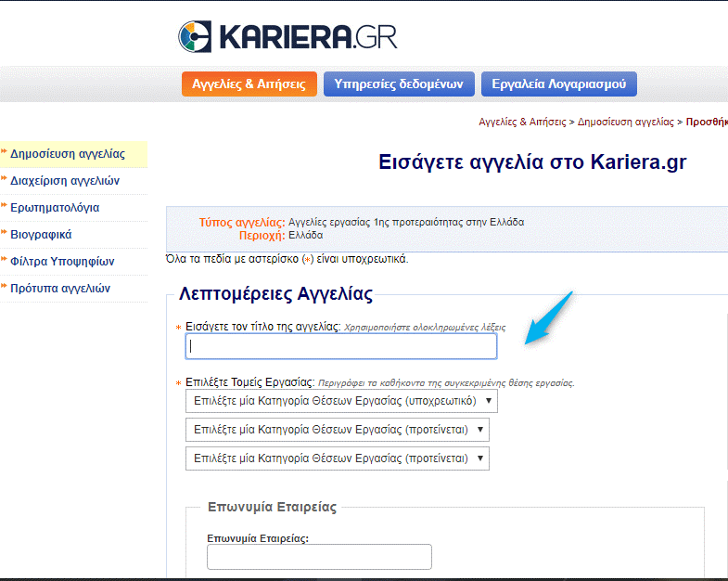Open the Αγγελίες & Αιτήσεις tab
Screen dimensions: 728x581
pos(249,84)
